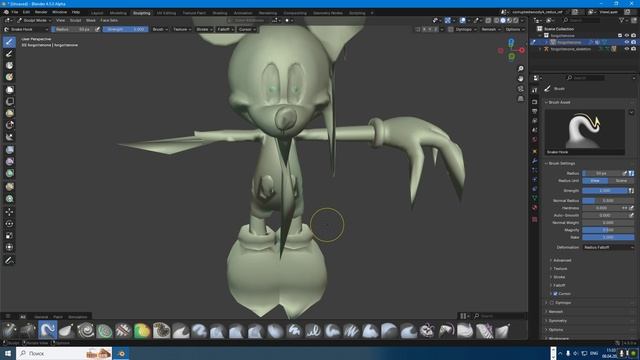Open the Sculpt Mode dropdown
The height and width of the screenshot is (360, 640).
pos(34,20)
